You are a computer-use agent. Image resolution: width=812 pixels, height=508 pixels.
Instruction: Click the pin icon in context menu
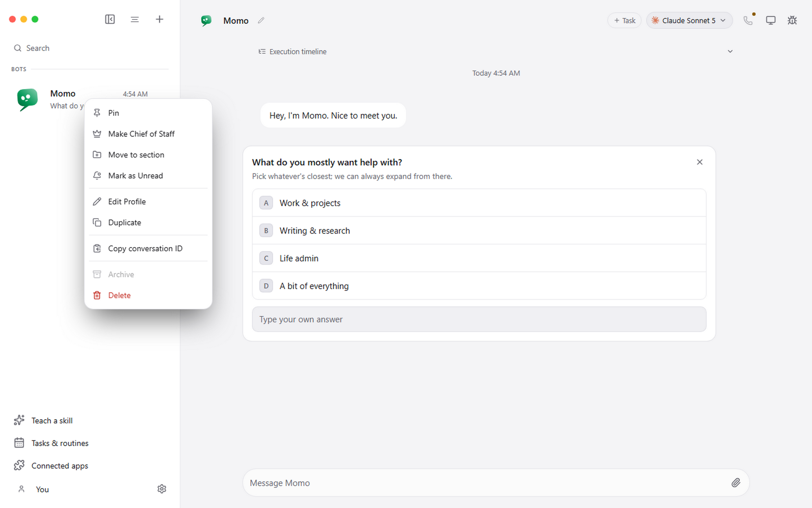click(x=97, y=113)
